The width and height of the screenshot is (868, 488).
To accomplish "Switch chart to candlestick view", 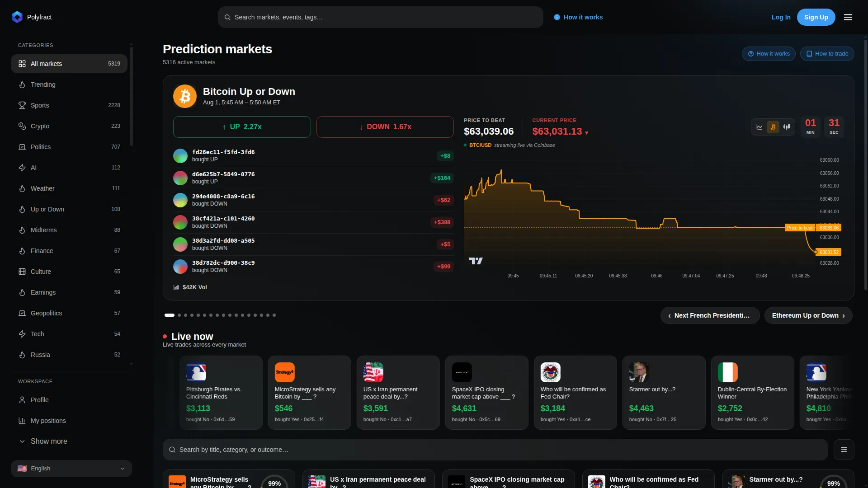I will [x=787, y=127].
